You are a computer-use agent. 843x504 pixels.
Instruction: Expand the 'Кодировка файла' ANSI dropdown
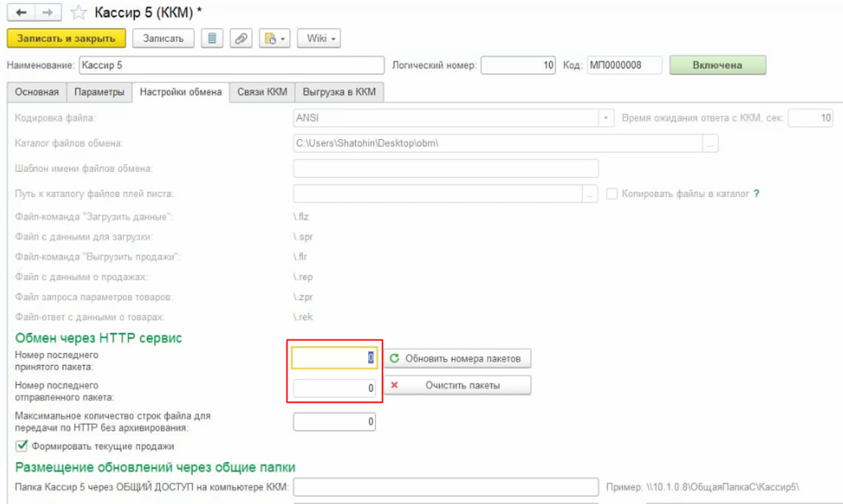604,119
